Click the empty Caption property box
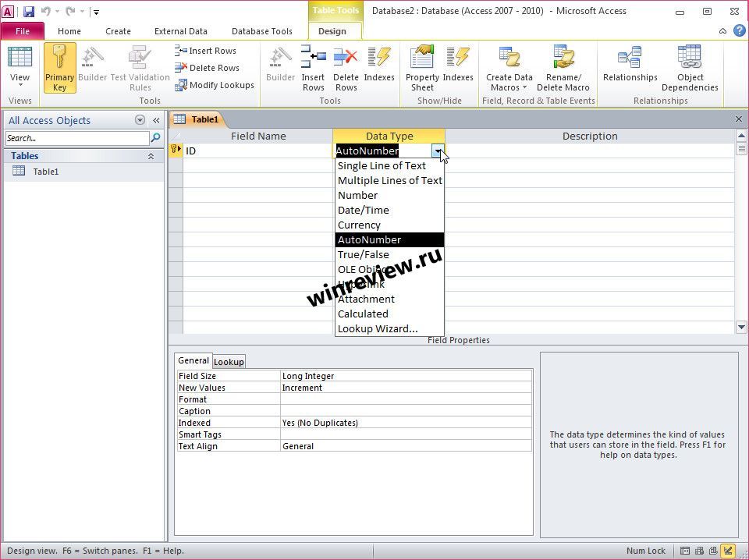The width and height of the screenshot is (749, 560). coord(406,411)
